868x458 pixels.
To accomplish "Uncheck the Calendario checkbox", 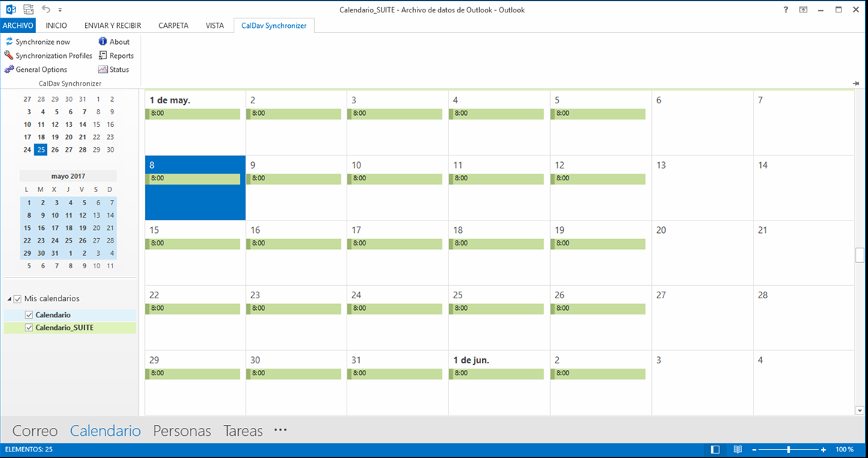I will [29, 314].
